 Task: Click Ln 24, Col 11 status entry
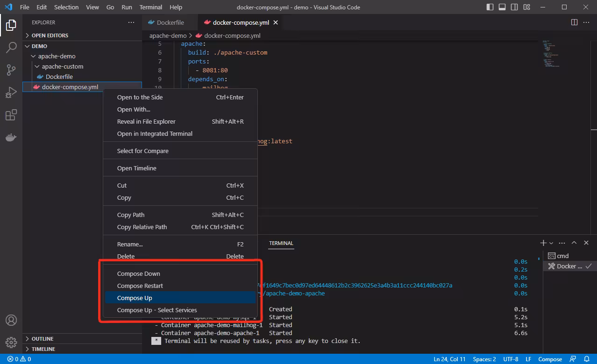tap(450, 359)
